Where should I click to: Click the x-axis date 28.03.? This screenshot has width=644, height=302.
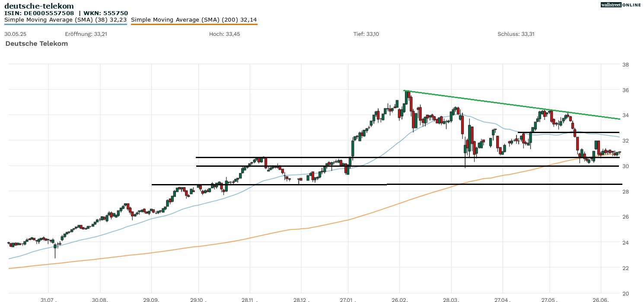pos(451,299)
